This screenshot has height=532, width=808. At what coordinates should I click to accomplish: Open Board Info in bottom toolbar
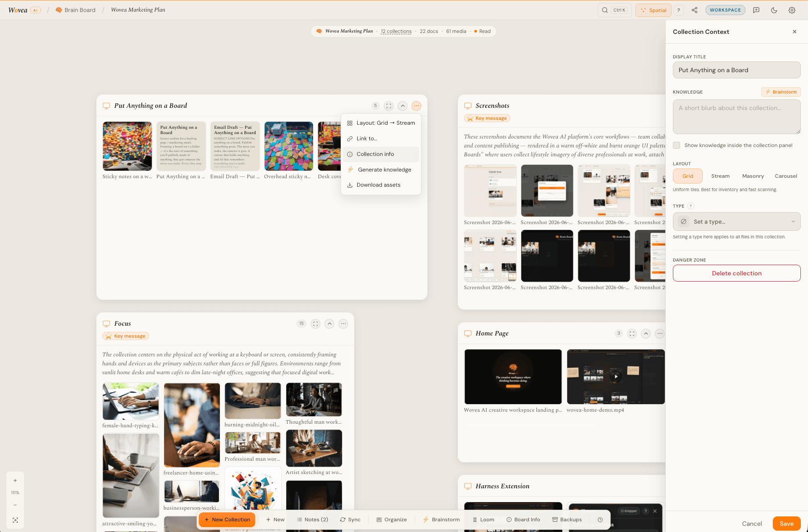point(523,520)
